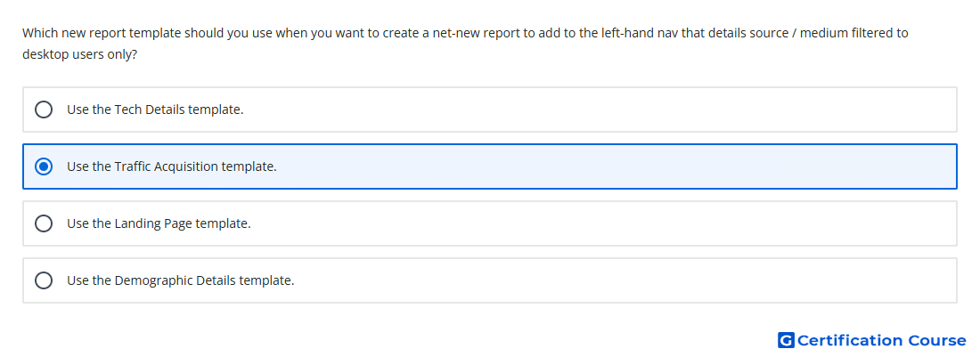980x357 pixels.
Task: Select the Tech Details template radio button
Action: click(x=44, y=110)
